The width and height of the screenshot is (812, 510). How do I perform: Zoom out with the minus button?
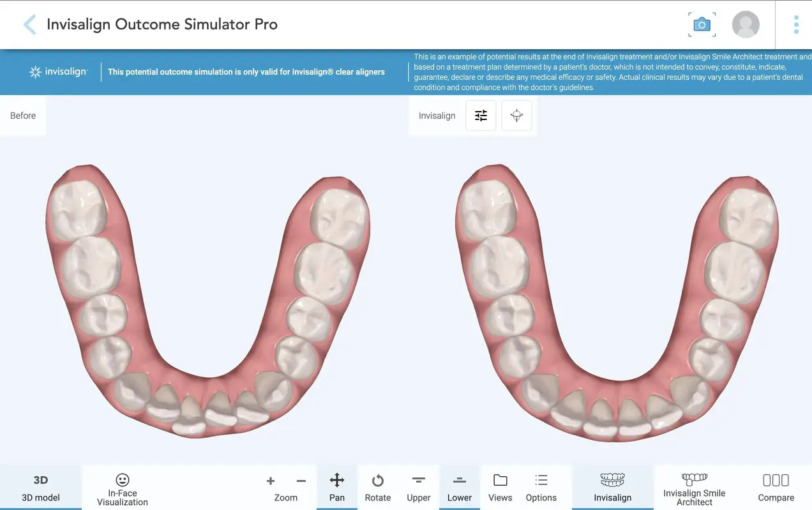(x=301, y=481)
